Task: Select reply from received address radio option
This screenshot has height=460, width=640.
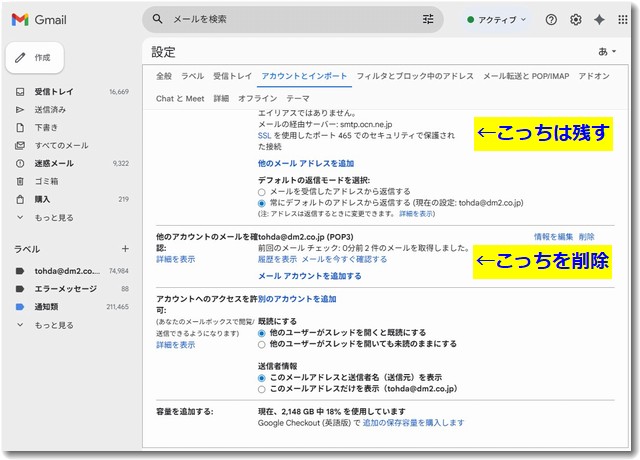Action: click(x=262, y=191)
